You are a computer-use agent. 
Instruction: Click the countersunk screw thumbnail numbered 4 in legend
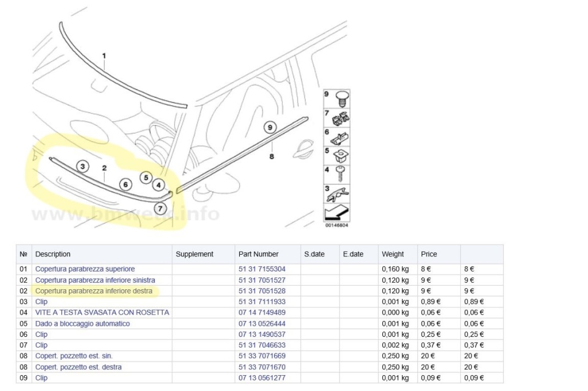tap(337, 174)
